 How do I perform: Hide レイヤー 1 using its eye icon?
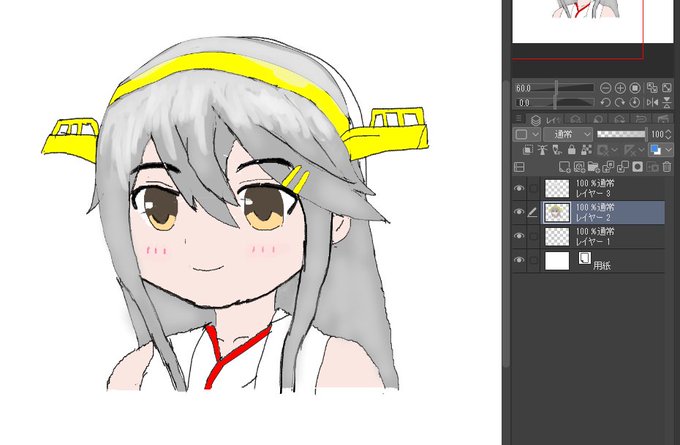[x=519, y=236]
